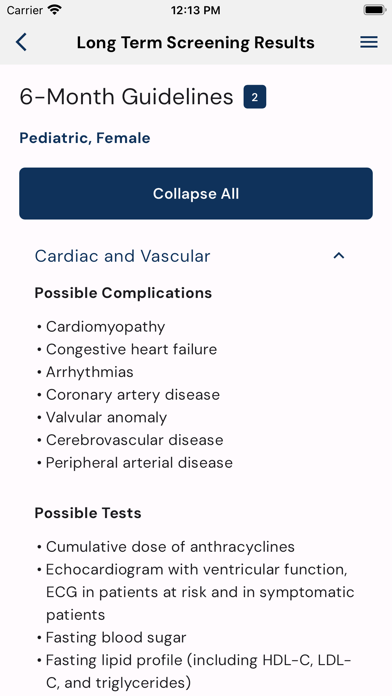Screen dimensions: 392x696
Task: Select Congestive heart failure item
Action: (131, 349)
